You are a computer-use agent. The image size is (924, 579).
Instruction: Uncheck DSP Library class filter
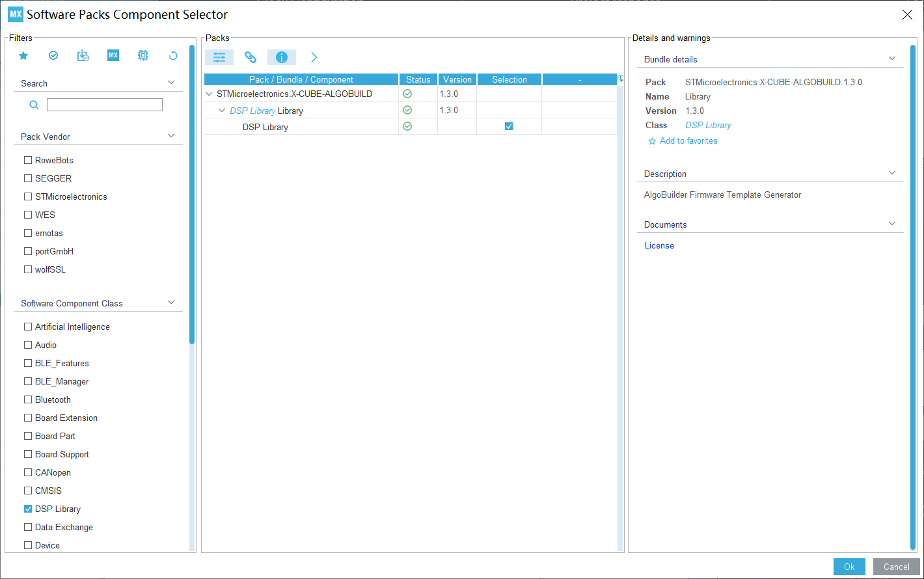pos(28,509)
